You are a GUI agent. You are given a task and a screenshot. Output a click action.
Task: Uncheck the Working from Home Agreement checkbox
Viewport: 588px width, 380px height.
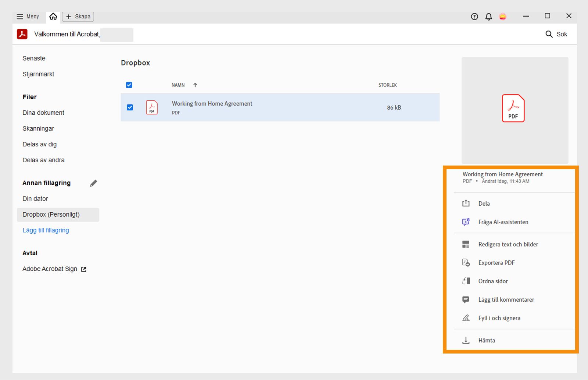130,107
